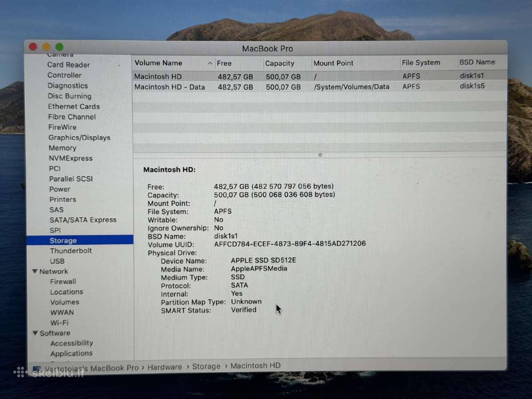Viewport: 532px width, 399px height.
Task: Click the Free column header
Action: 239,63
